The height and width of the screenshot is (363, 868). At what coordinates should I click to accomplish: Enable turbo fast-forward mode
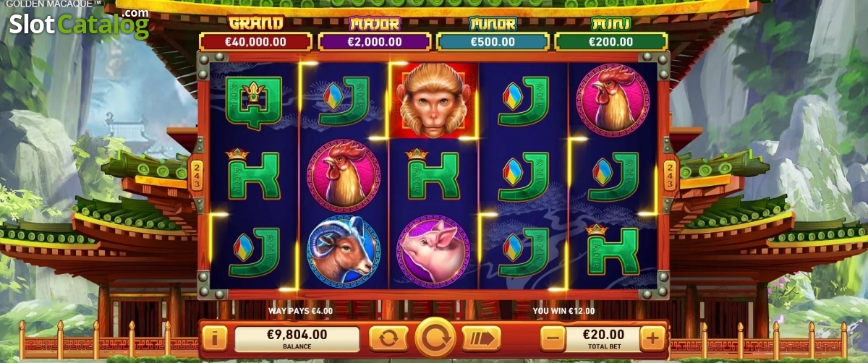(481, 338)
